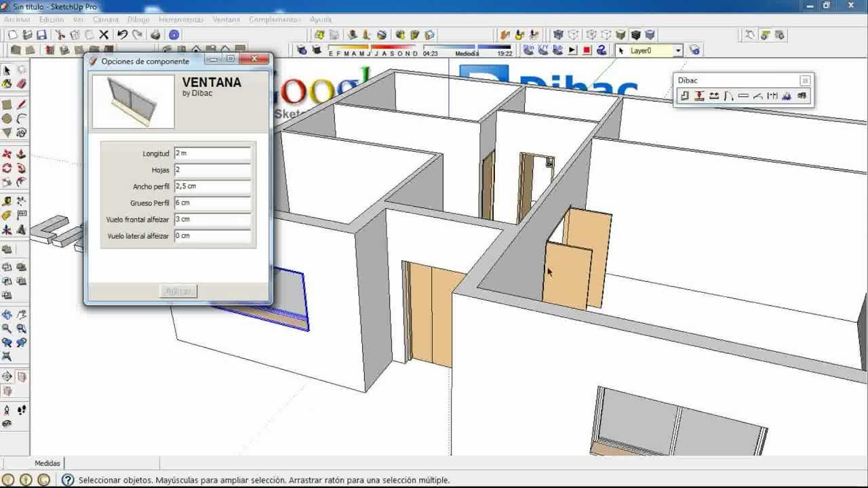This screenshot has width=868, height=488.
Task: Open the Ayuda menu
Action: point(320,20)
